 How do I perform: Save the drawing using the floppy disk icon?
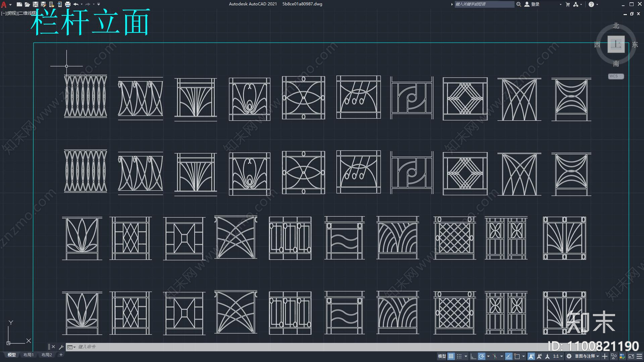point(35,4)
